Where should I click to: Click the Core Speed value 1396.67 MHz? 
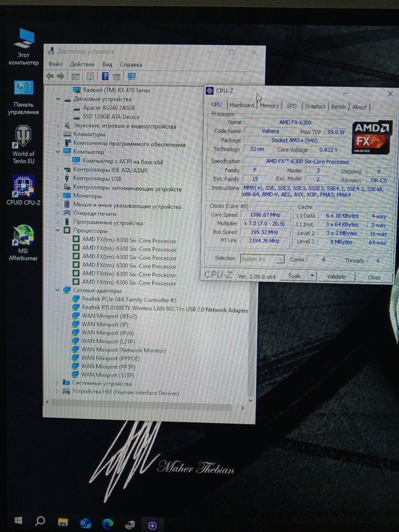click(265, 215)
